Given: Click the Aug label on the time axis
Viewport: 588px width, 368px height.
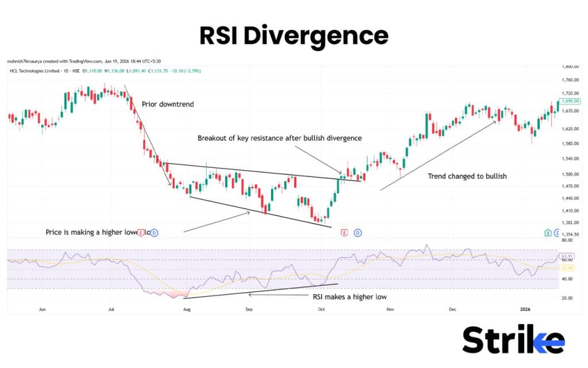Looking at the screenshot, I should (187, 309).
